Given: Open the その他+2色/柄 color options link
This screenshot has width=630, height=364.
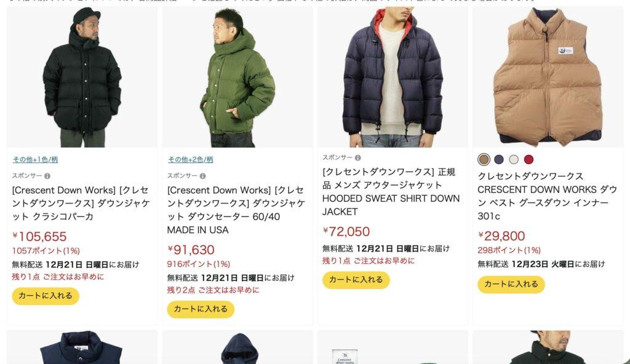Looking at the screenshot, I should (x=191, y=159).
